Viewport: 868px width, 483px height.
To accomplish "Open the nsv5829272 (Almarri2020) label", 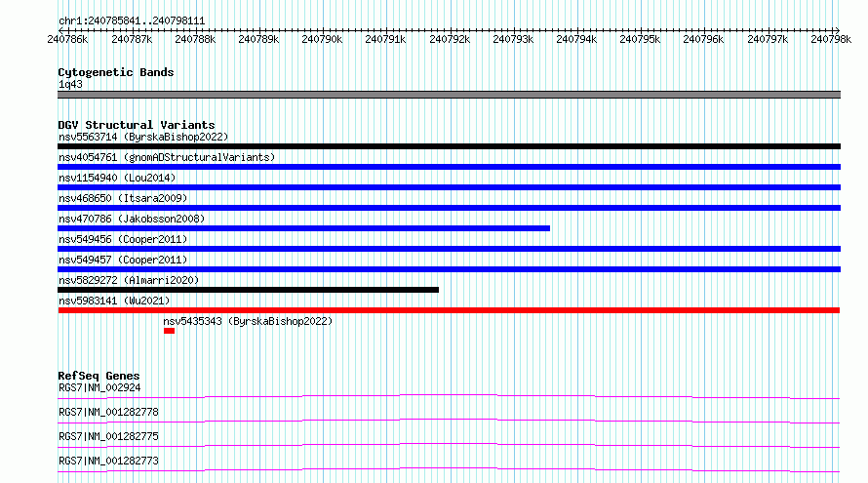I will pos(129,280).
